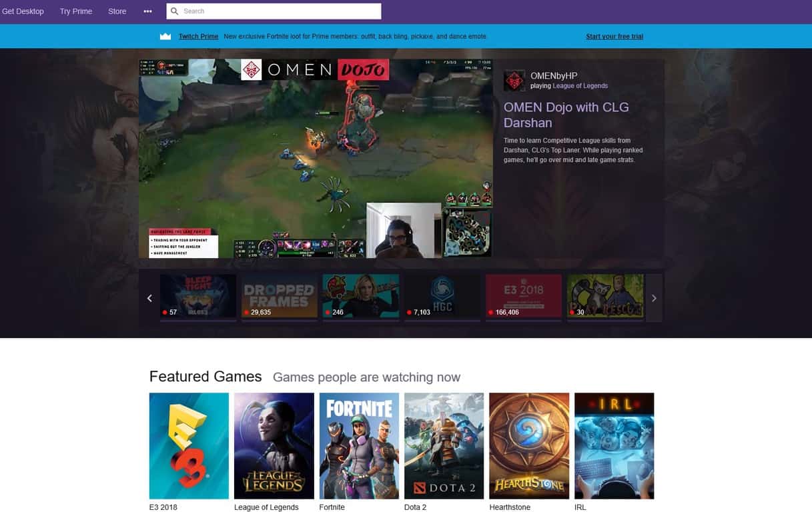
Task: Click the search magnifier icon
Action: (175, 11)
